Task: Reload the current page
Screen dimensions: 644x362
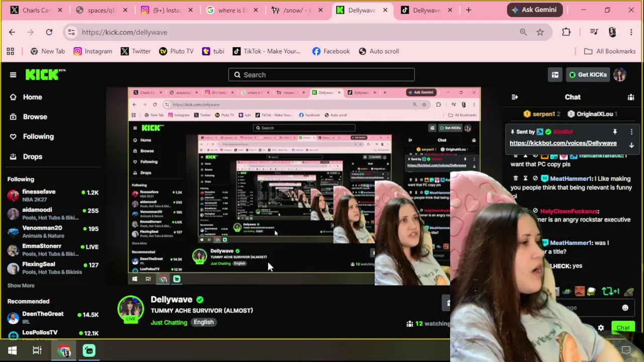Action: (x=49, y=32)
